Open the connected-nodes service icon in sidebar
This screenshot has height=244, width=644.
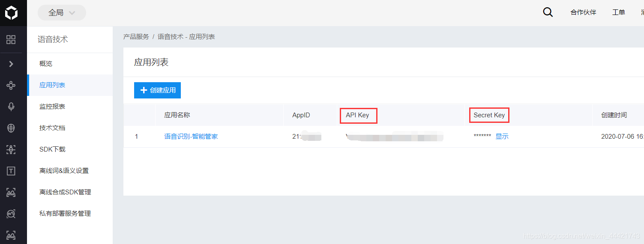[11, 85]
